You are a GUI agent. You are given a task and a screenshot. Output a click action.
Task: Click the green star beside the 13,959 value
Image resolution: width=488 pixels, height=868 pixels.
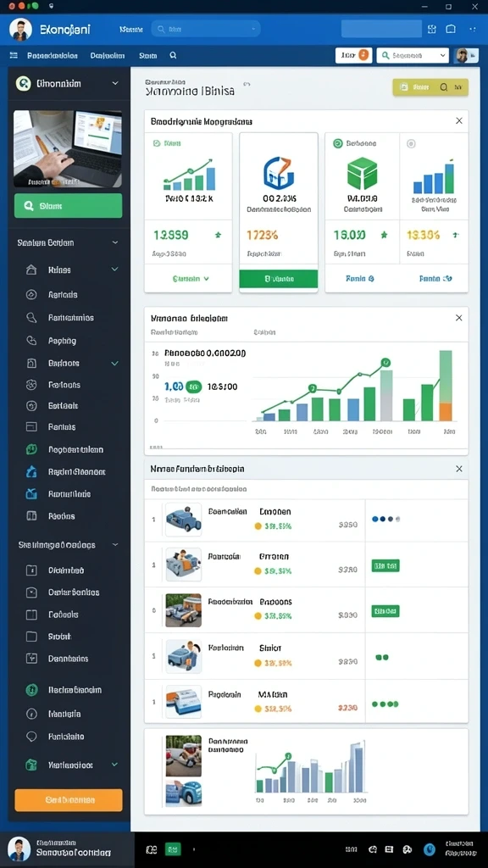(x=218, y=236)
